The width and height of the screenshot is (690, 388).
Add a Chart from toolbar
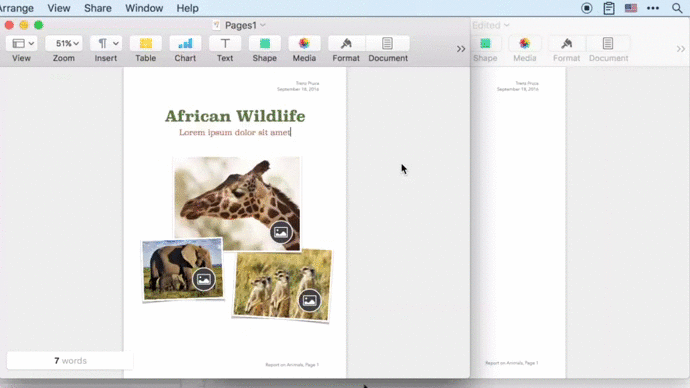click(185, 43)
